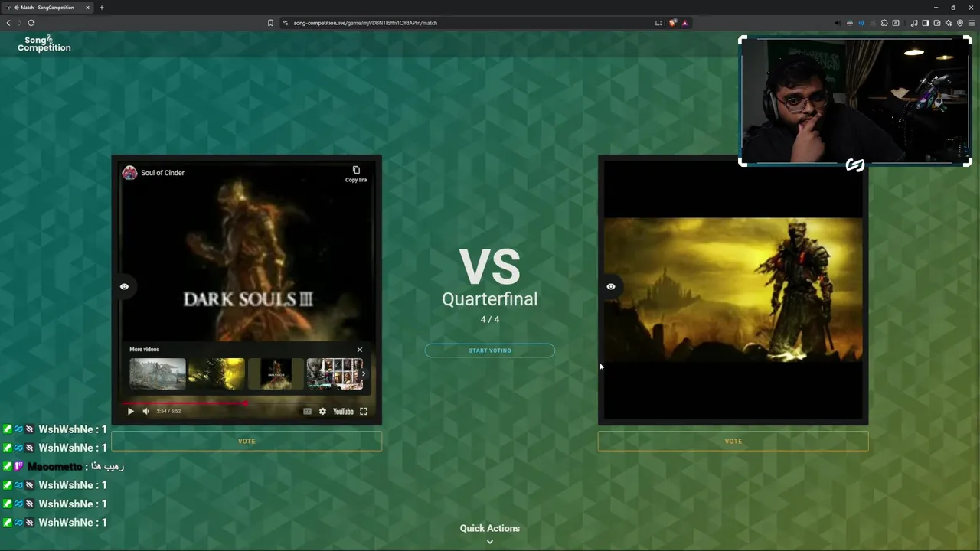Toggle visibility eye on left video
980x551 pixels.
click(124, 287)
